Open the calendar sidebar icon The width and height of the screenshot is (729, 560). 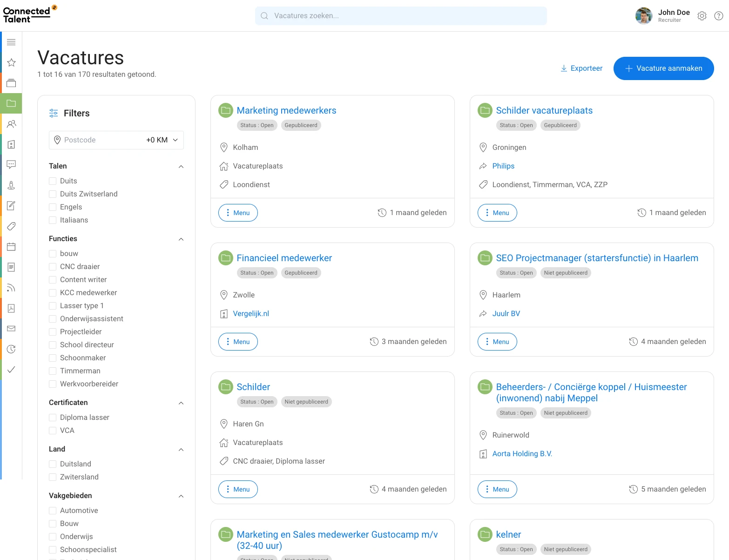[x=11, y=246]
